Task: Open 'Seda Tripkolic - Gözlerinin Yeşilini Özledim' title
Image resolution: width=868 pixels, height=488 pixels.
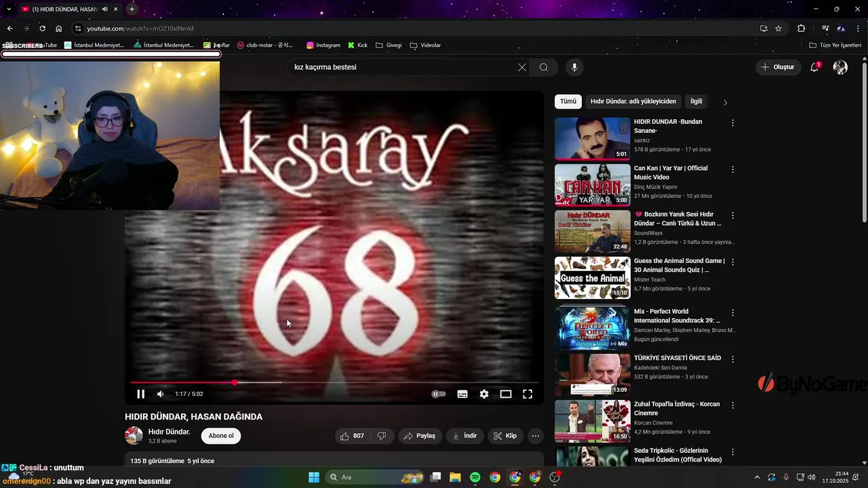Action: click(x=677, y=455)
